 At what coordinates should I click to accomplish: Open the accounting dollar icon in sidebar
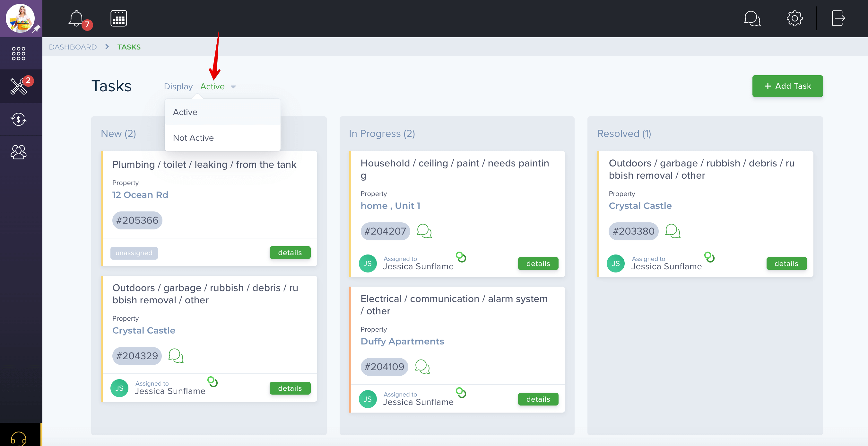click(19, 119)
